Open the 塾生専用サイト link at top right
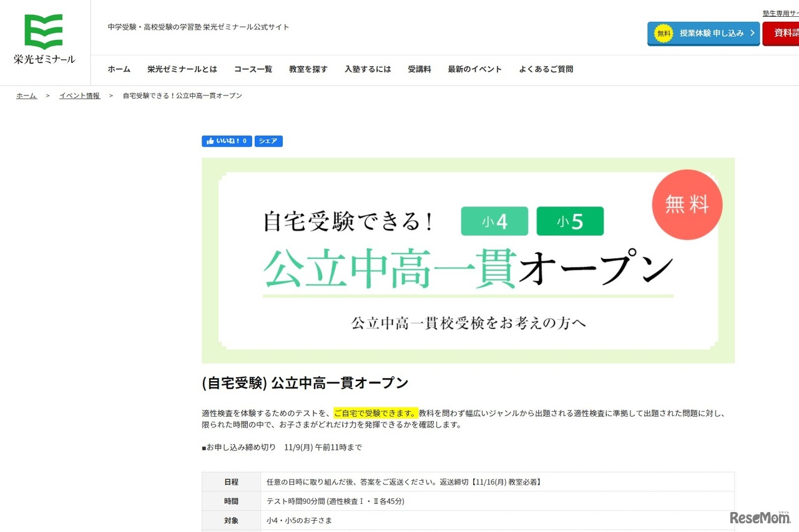Viewport: 799px width, 532px height. [781, 12]
